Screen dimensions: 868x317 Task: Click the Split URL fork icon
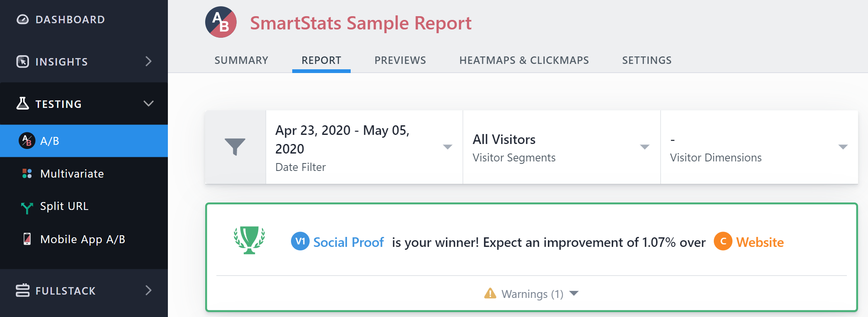click(x=27, y=207)
